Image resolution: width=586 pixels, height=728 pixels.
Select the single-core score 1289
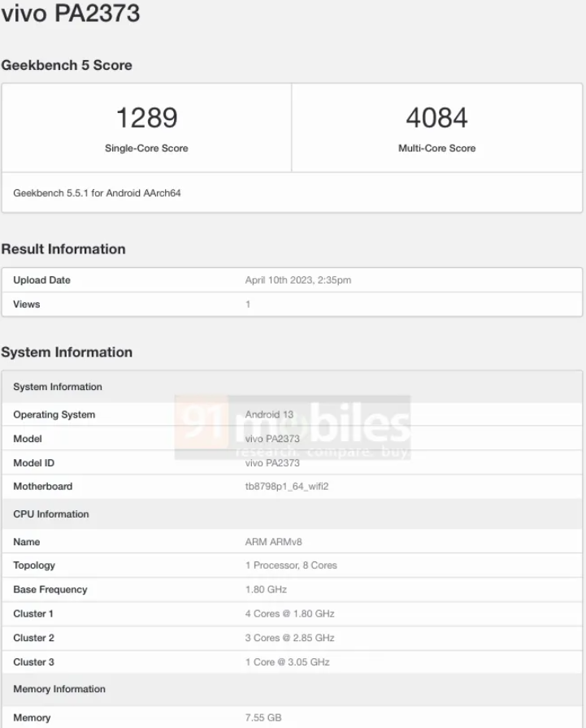pyautogui.click(x=146, y=118)
